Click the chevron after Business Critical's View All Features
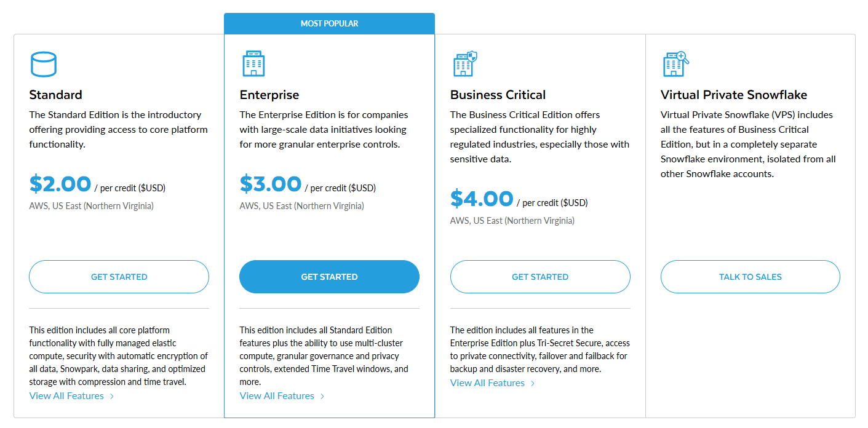 point(533,384)
